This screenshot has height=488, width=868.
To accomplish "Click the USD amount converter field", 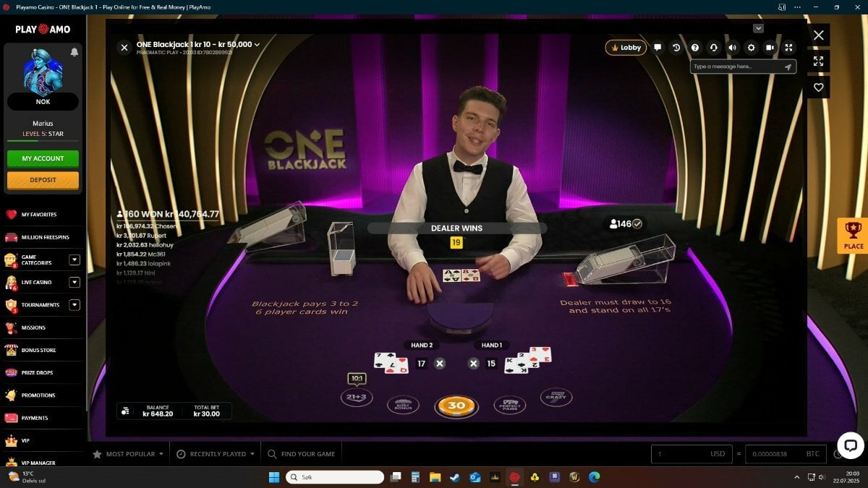I will point(692,454).
